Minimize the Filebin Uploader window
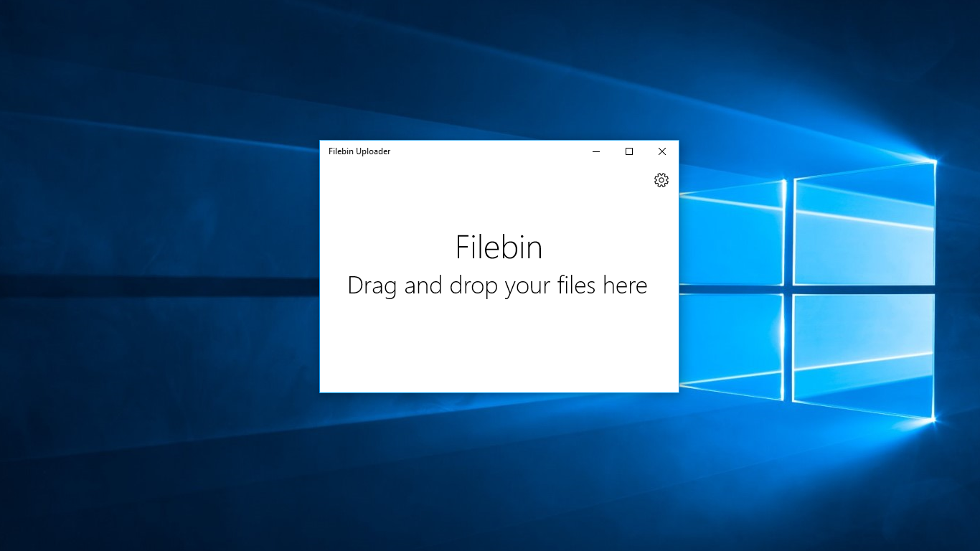The height and width of the screenshot is (551, 980). point(596,151)
